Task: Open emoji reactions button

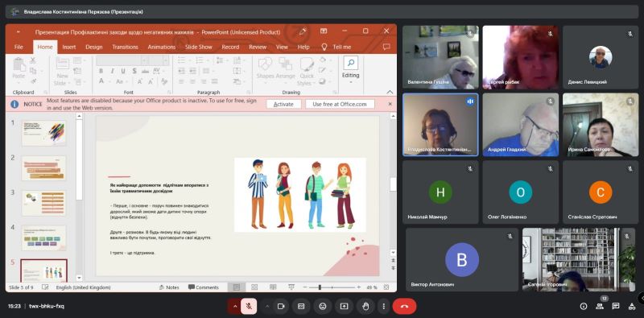Action: pyautogui.click(x=323, y=306)
